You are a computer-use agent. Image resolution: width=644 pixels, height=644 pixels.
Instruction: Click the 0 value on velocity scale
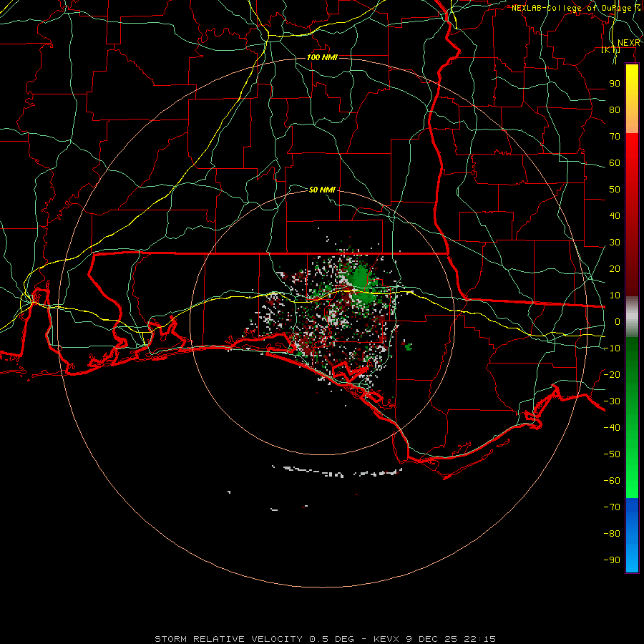618,322
